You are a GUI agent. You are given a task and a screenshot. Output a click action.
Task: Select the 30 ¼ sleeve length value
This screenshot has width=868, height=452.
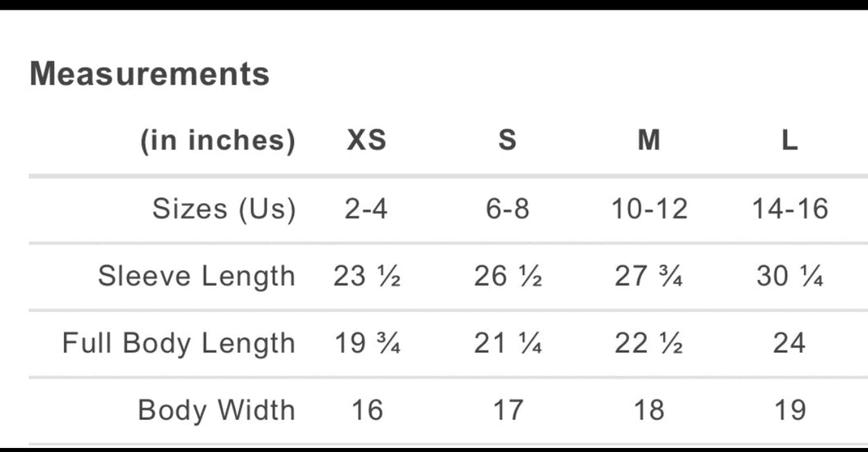tap(790, 276)
